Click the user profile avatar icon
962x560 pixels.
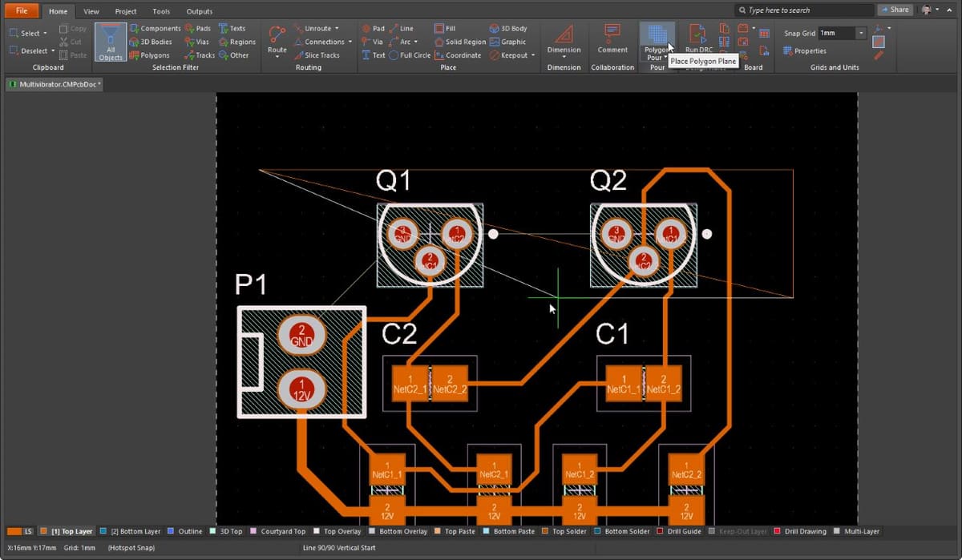[x=928, y=10]
